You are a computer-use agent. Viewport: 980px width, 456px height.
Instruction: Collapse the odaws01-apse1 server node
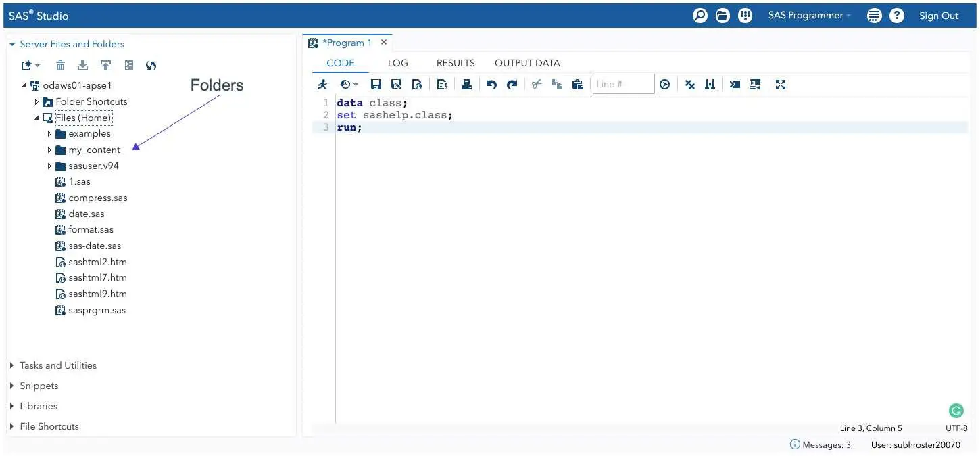tap(24, 86)
